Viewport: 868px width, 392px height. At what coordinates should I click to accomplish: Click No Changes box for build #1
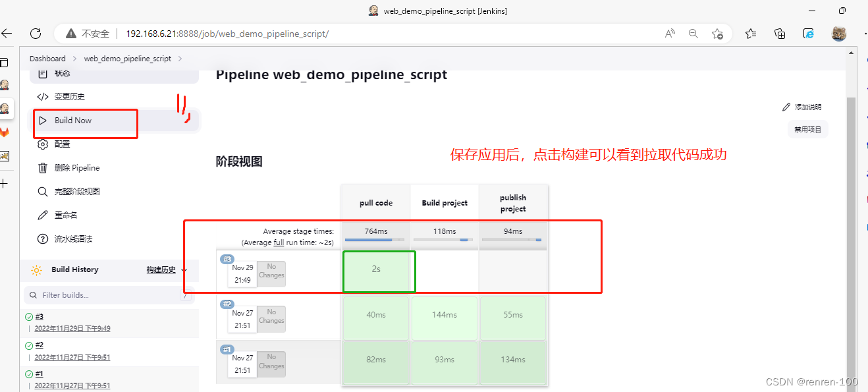271,365
